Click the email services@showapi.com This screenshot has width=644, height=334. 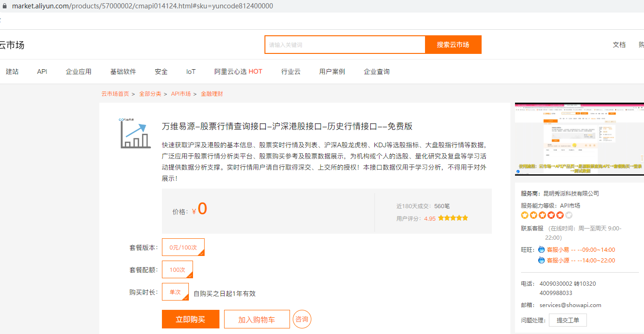(570, 305)
